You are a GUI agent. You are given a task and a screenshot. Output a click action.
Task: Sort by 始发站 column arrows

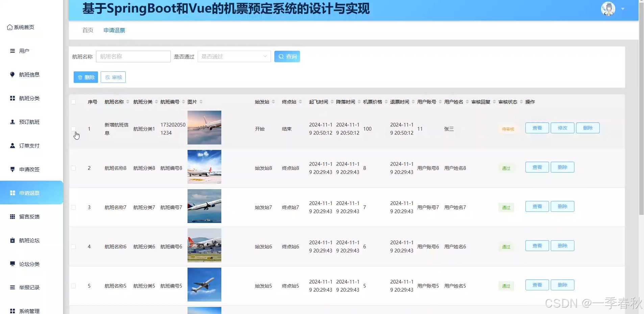coord(273,102)
